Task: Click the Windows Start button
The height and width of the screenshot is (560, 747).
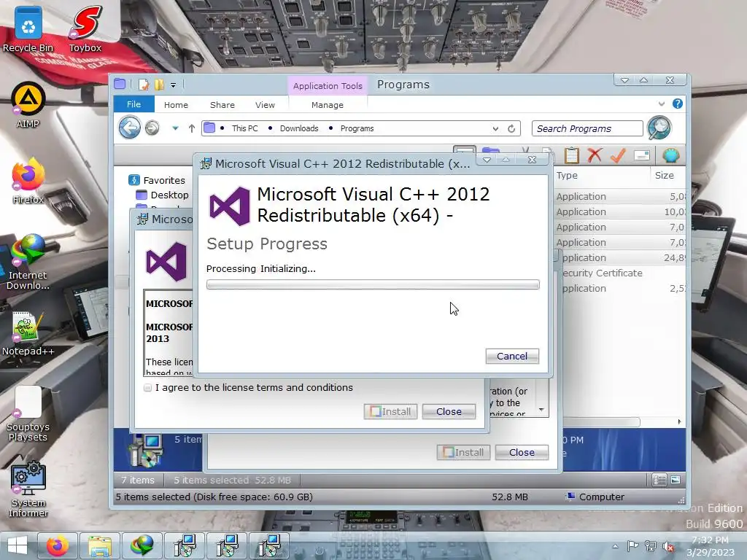Action: [18, 545]
